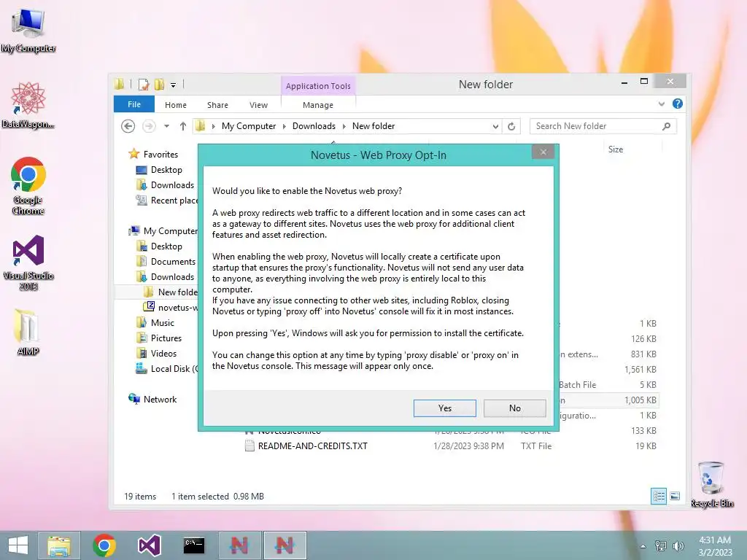Open My Computer desktop icon
Viewport: 747px width, 560px height.
pyautogui.click(x=28, y=31)
